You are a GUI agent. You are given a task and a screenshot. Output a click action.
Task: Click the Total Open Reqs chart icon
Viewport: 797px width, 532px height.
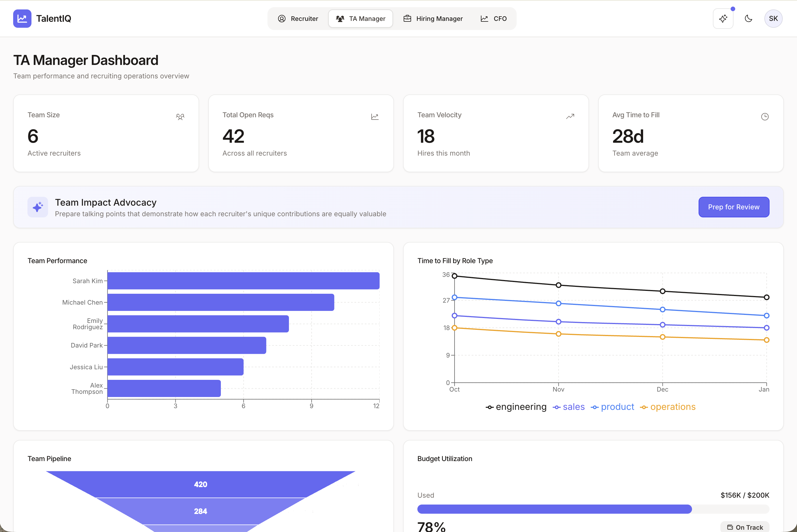(374, 117)
